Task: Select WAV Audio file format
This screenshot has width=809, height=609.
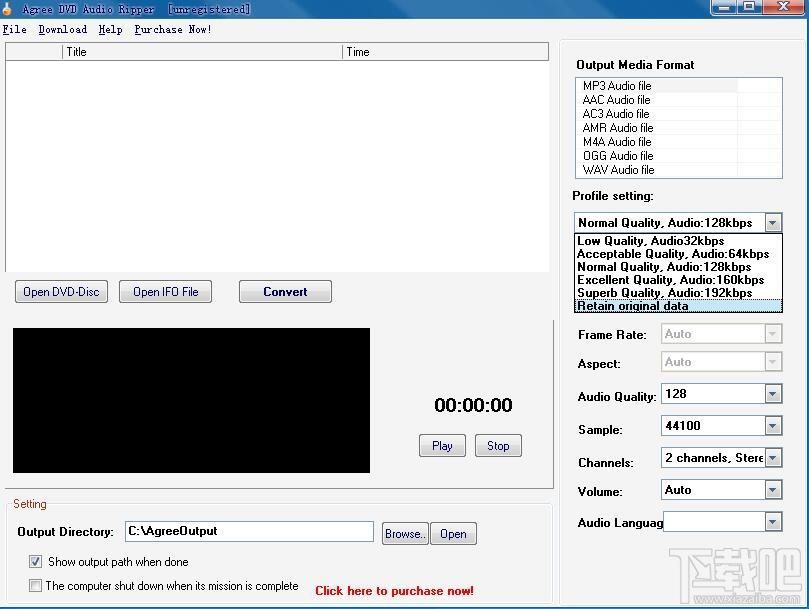Action: click(678, 169)
